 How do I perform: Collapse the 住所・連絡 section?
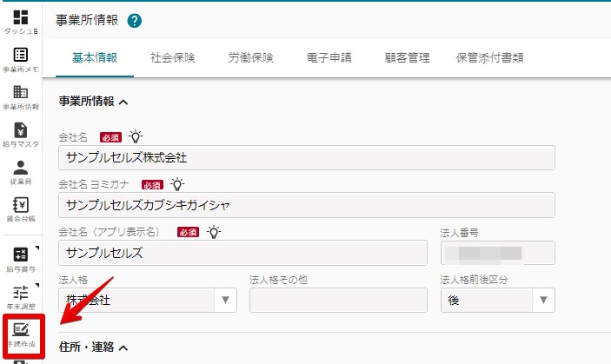click(x=94, y=347)
